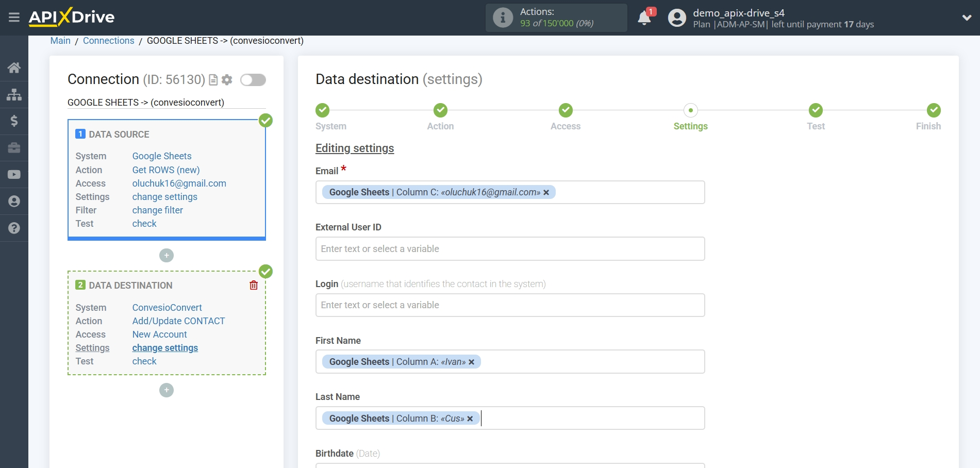Viewport: 980px width, 468px height.
Task: Add a step below the data source block
Action: click(167, 256)
